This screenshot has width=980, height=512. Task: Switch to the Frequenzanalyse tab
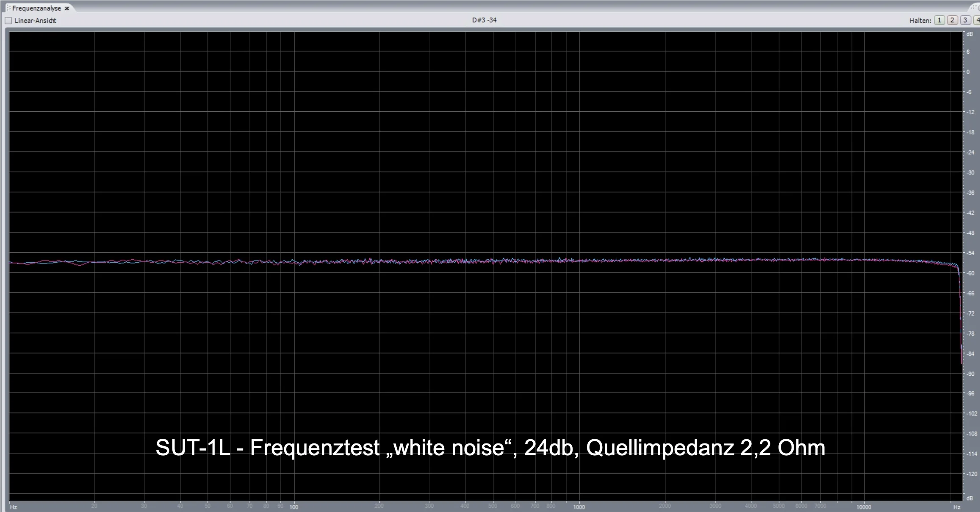(36, 8)
